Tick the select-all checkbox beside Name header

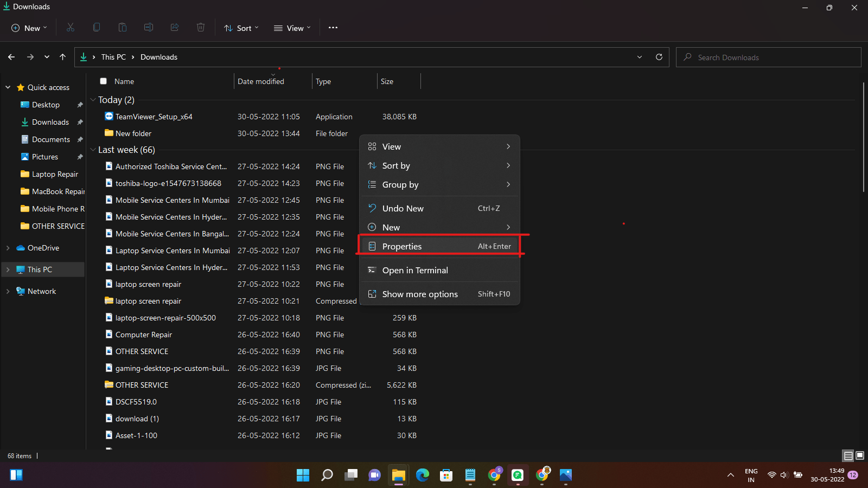[x=103, y=81]
